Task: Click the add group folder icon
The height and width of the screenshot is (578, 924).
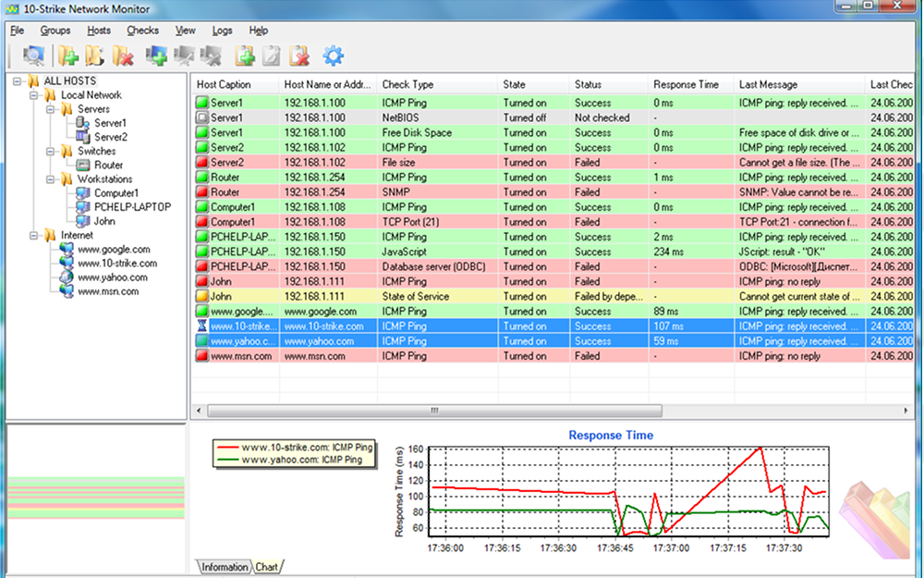Action: [x=69, y=56]
